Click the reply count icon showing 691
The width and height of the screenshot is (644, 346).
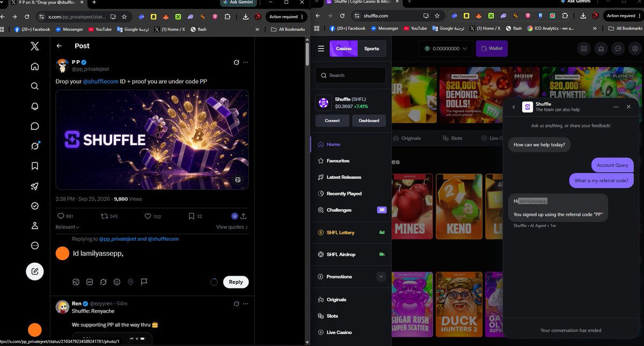(61, 216)
